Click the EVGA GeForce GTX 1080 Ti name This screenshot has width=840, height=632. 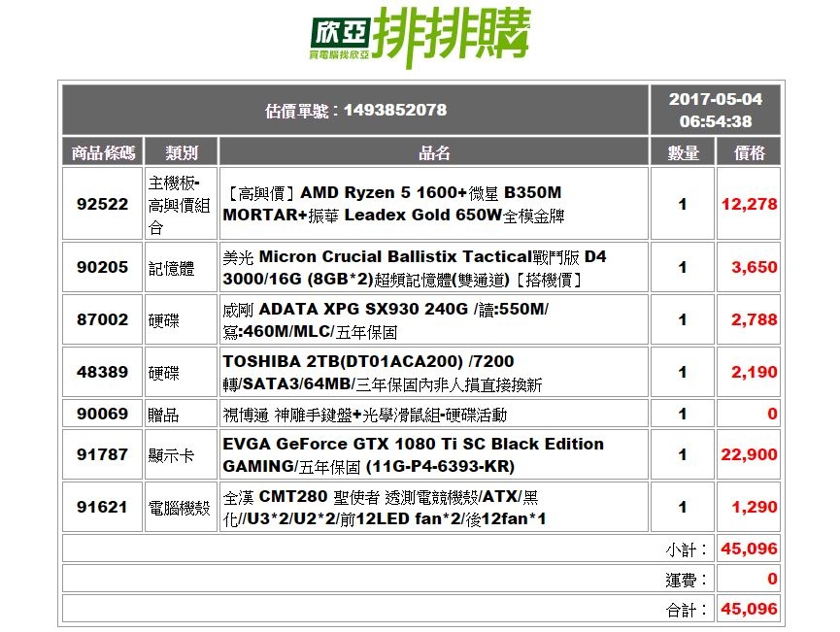pyautogui.click(x=413, y=455)
